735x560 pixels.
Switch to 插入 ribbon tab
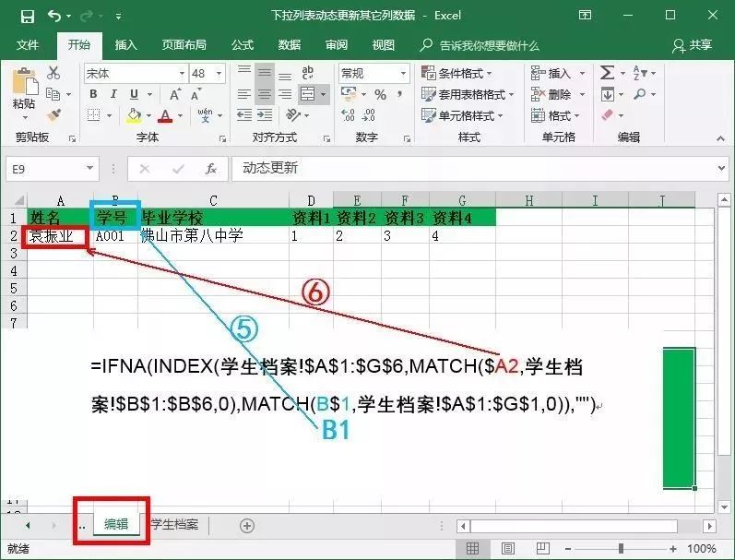point(126,44)
